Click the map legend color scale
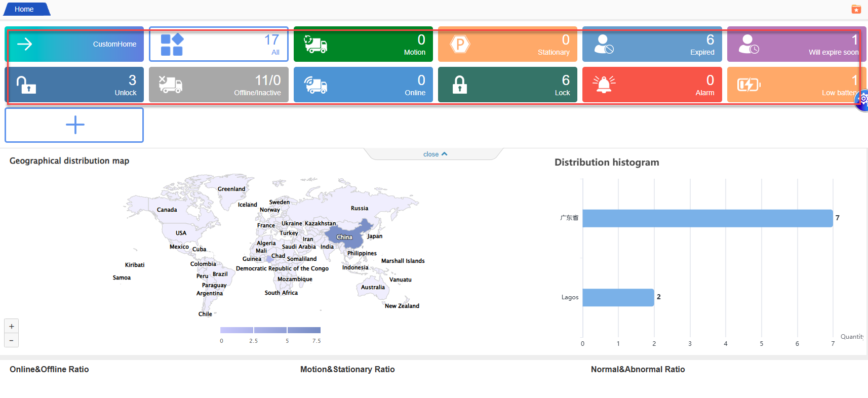Screen dimensions: 868x398 pyautogui.click(x=270, y=330)
